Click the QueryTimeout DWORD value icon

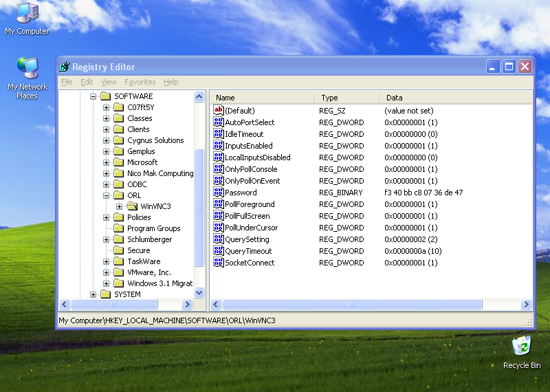click(219, 251)
